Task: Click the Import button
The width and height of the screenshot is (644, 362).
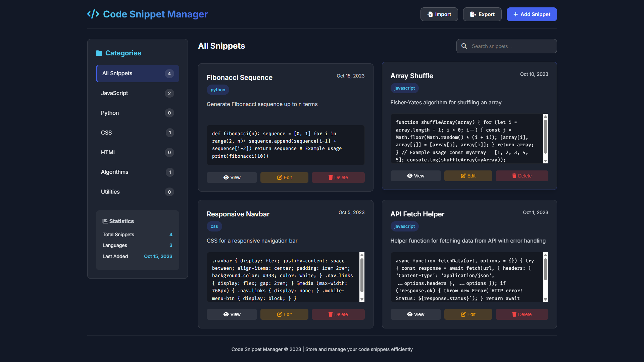Action: pos(439,14)
